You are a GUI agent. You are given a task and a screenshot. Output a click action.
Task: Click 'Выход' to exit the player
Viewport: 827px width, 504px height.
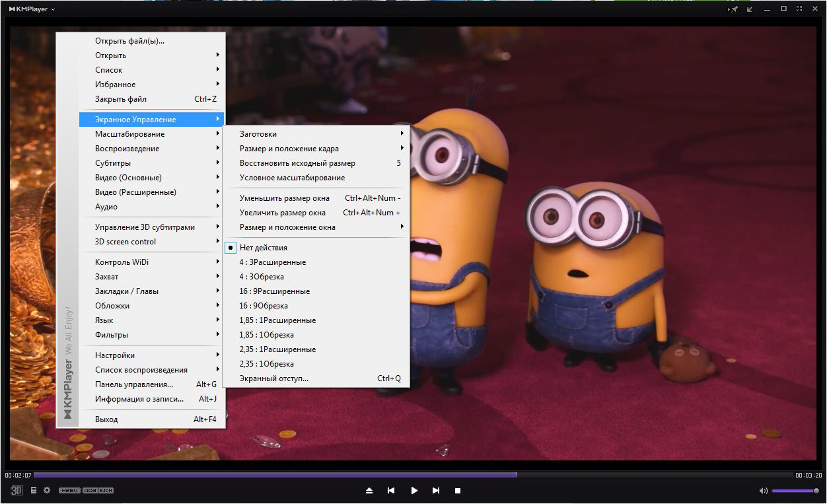(x=151, y=419)
